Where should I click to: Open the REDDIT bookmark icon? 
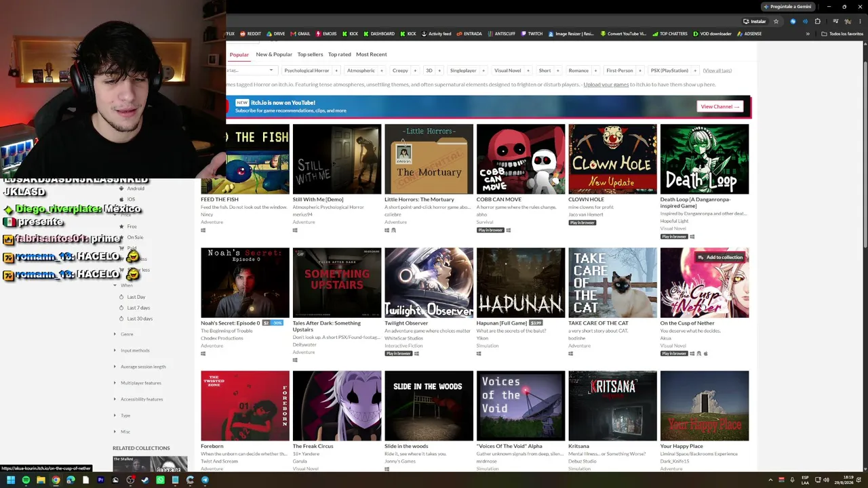pyautogui.click(x=243, y=34)
